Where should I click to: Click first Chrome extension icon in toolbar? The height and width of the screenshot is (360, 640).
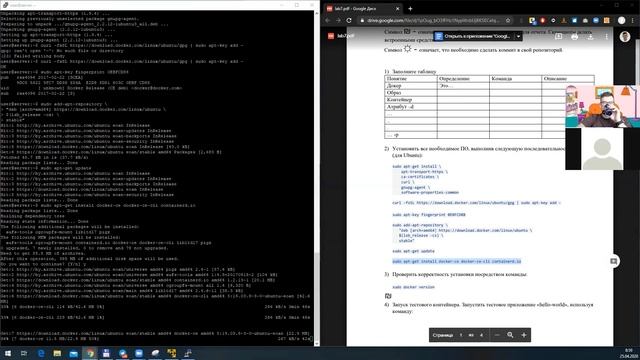pyautogui.click(x=532, y=20)
